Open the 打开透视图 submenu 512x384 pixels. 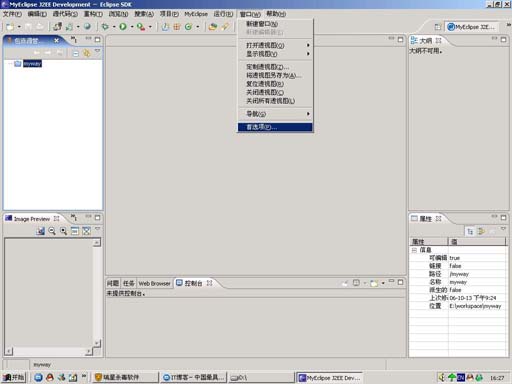275,45
